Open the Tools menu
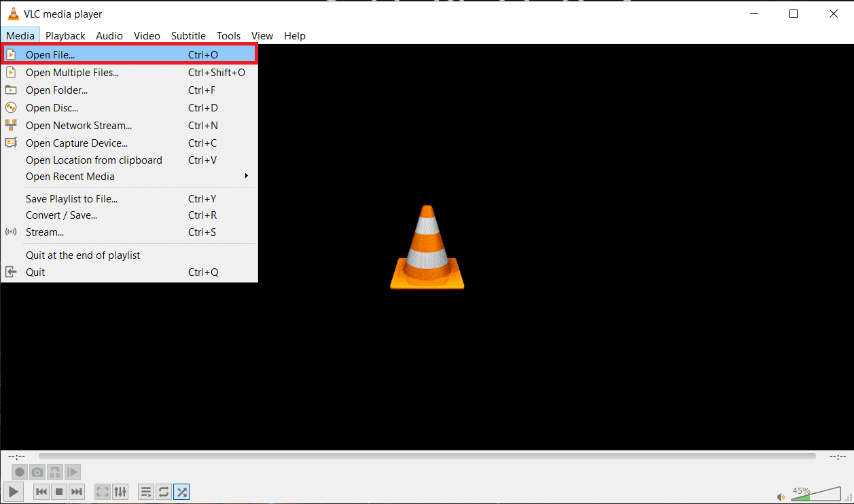Image resolution: width=854 pixels, height=504 pixels. pos(229,36)
